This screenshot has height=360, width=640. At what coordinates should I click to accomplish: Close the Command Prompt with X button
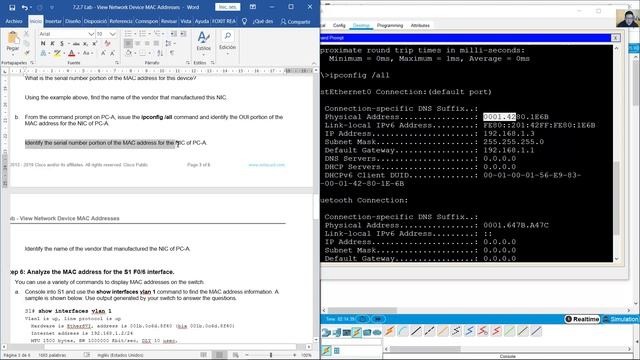(x=615, y=38)
